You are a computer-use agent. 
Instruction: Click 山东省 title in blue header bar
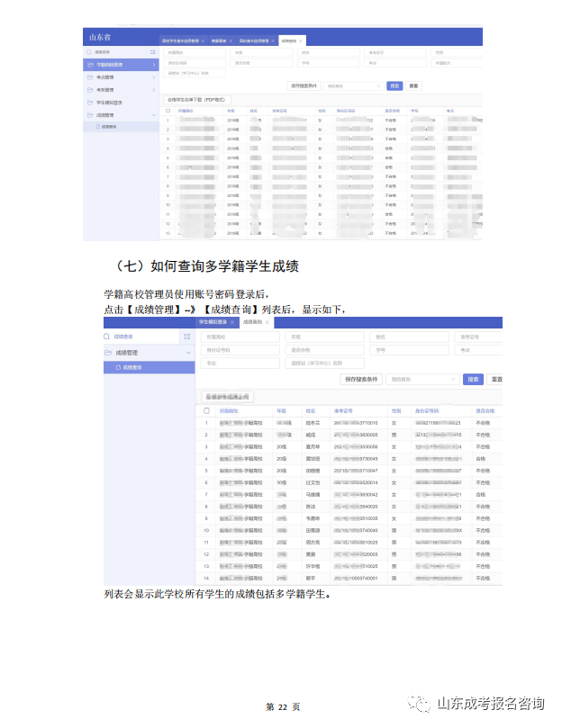100,37
